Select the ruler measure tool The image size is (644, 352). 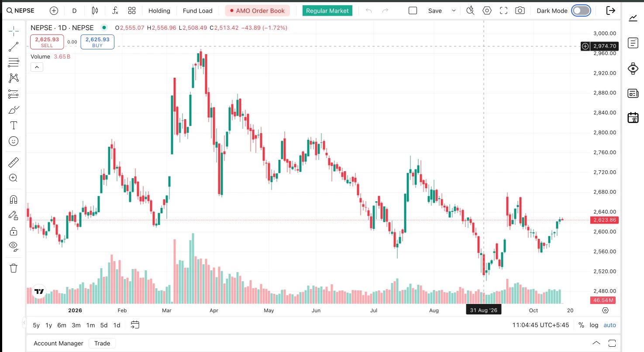[x=14, y=162]
